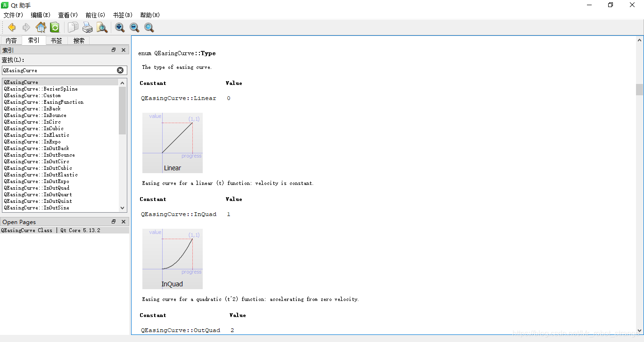Open the 编辑(E) menu

click(x=41, y=15)
